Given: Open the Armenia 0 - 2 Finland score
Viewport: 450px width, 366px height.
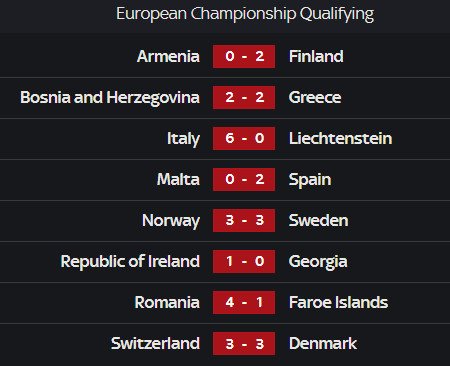Looking at the screenshot, I should pos(244,56).
